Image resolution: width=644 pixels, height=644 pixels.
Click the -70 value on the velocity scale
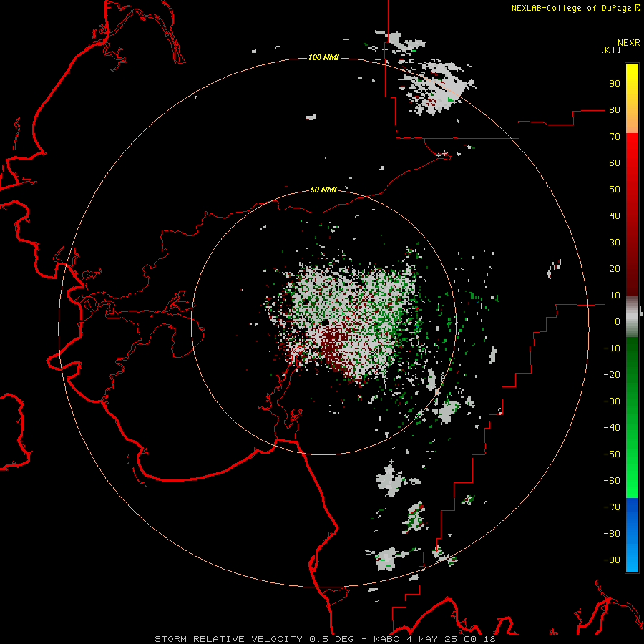pyautogui.click(x=612, y=507)
